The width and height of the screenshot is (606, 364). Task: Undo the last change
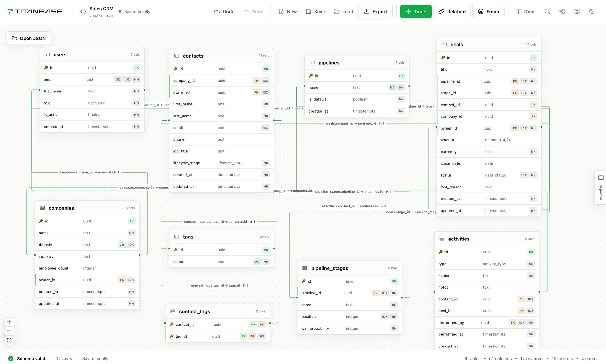224,12
